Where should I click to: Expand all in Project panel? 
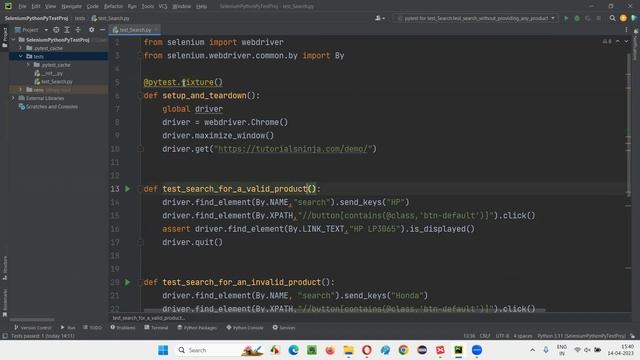(x=67, y=30)
